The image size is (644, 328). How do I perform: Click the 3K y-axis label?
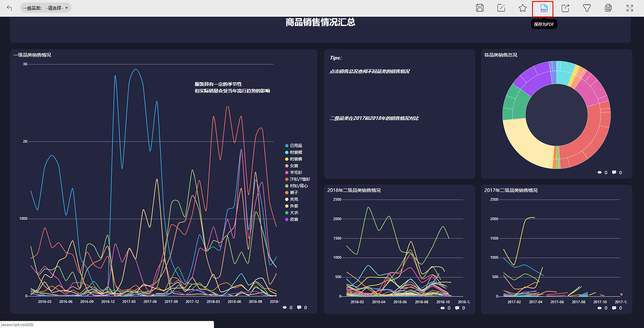click(x=25, y=64)
